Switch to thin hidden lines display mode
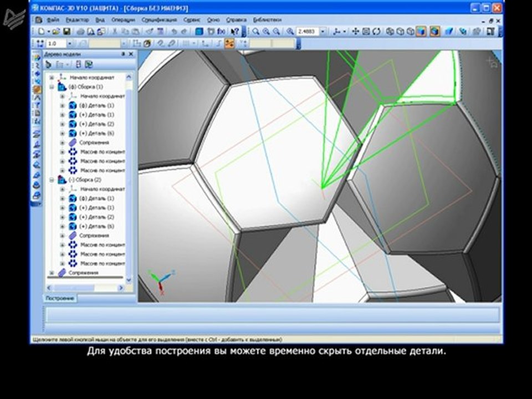532x399 pixels. [411, 32]
